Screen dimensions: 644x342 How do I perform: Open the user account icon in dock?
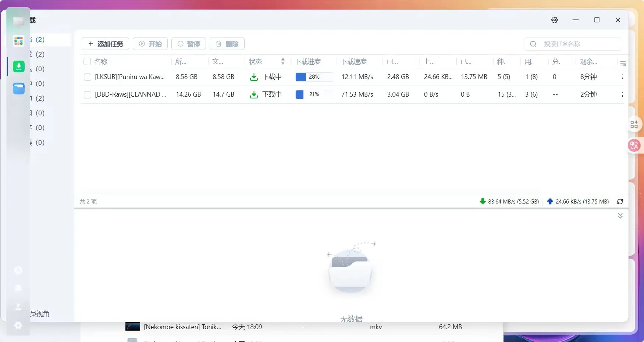[18, 306]
